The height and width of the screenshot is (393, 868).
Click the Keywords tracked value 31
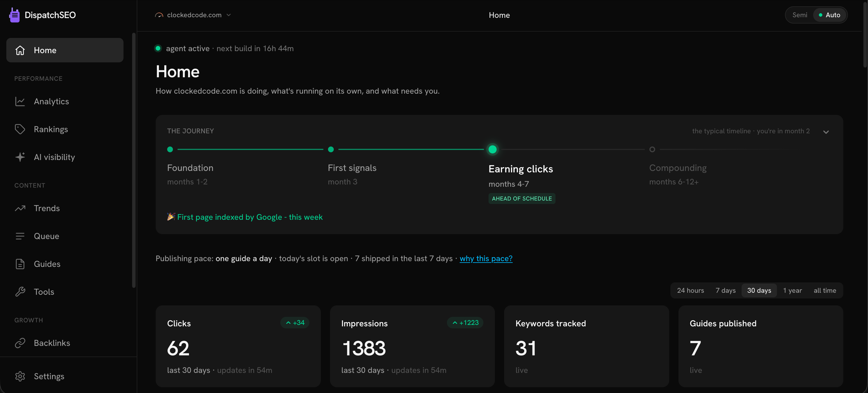coord(526,348)
